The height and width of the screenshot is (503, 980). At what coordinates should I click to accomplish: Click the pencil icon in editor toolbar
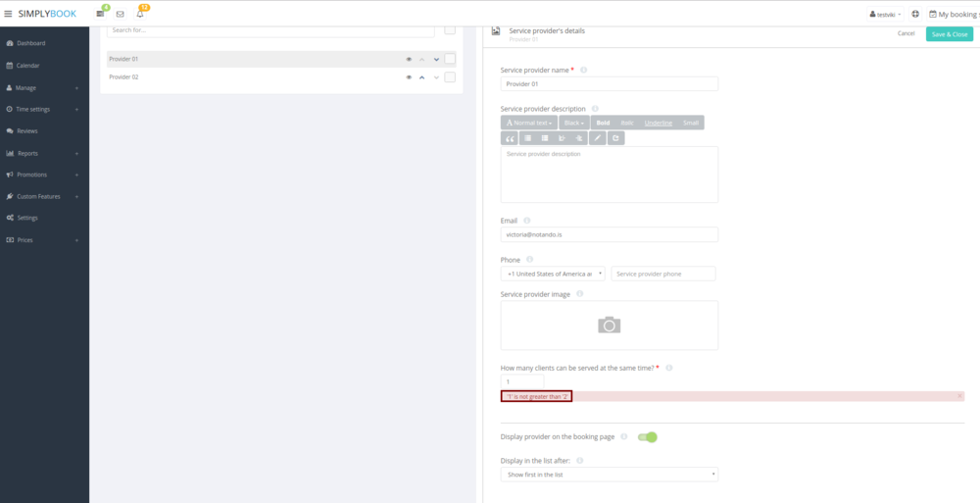click(x=598, y=138)
